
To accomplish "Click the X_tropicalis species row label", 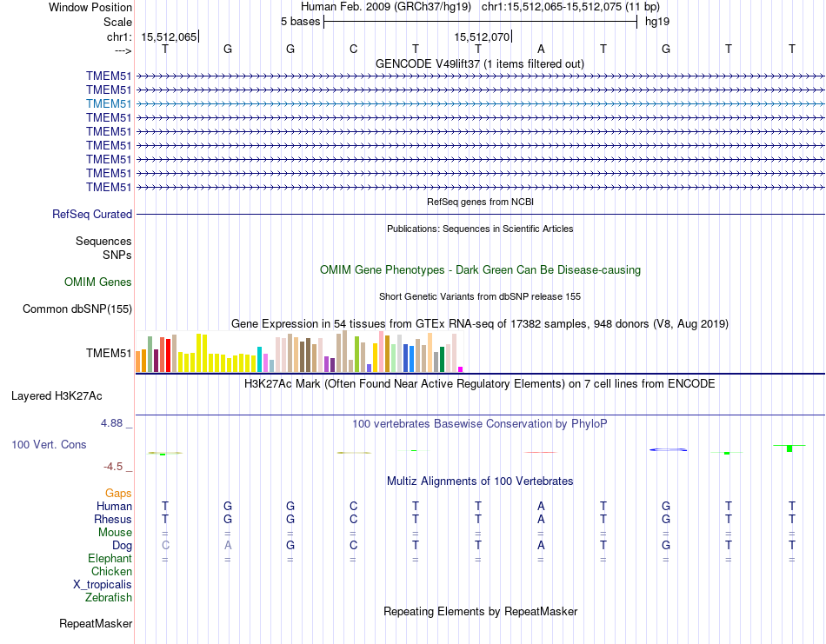I will (x=103, y=585).
